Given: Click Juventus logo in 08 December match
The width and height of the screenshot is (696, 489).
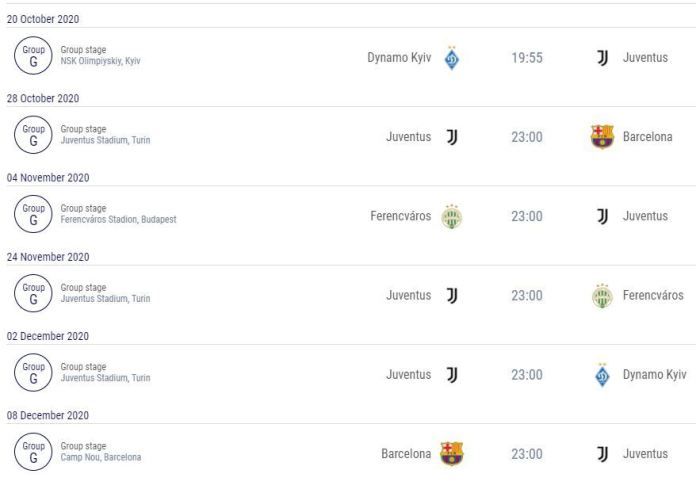Looking at the screenshot, I should [x=602, y=454].
